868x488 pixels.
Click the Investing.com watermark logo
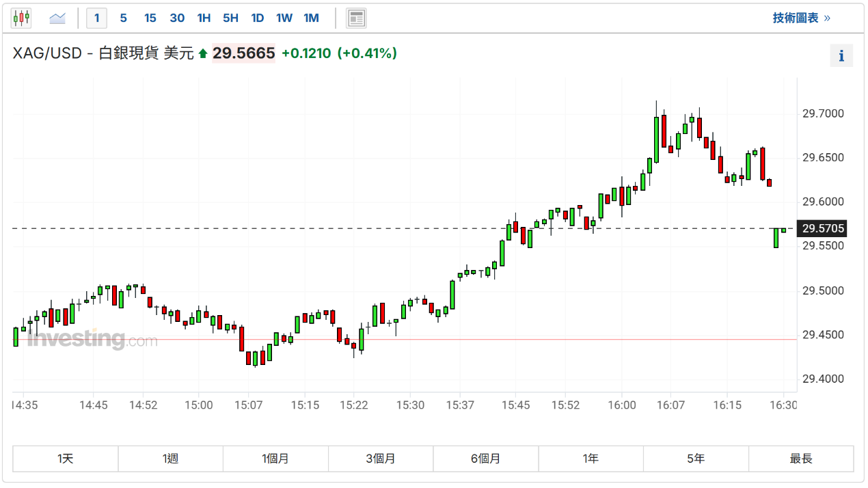click(92, 339)
